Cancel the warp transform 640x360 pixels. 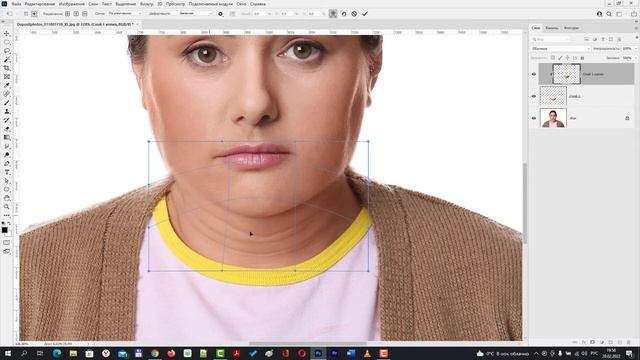(354, 13)
